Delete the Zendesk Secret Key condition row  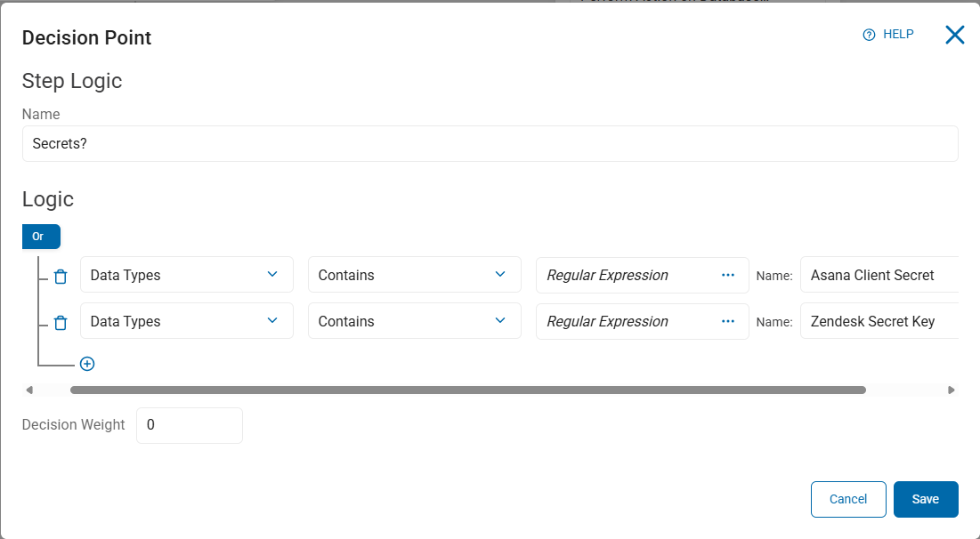click(61, 322)
